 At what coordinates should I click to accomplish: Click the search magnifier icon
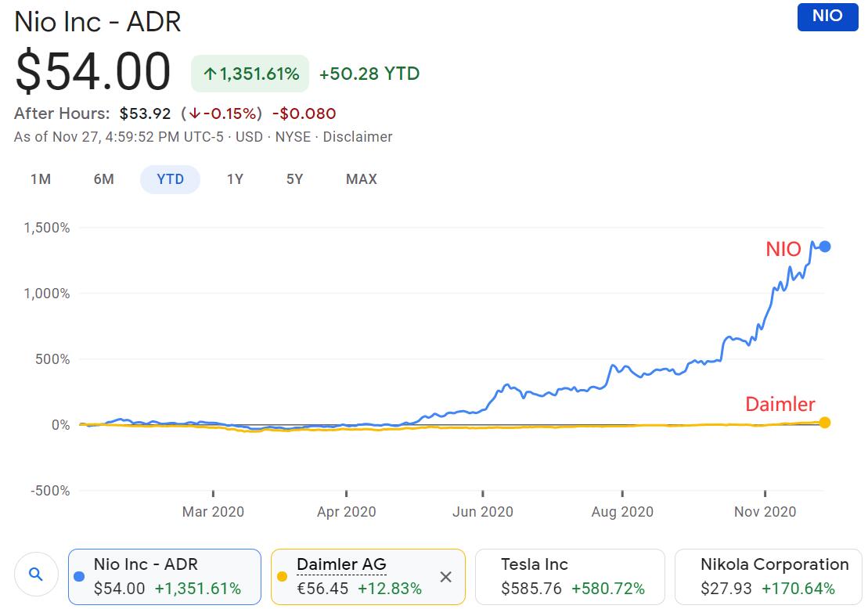tap(36, 574)
